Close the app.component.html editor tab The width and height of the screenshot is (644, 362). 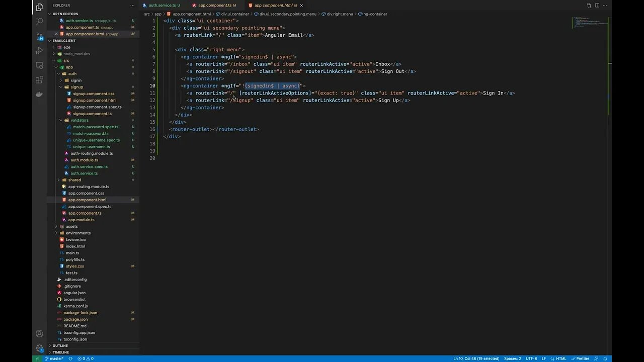tap(301, 6)
